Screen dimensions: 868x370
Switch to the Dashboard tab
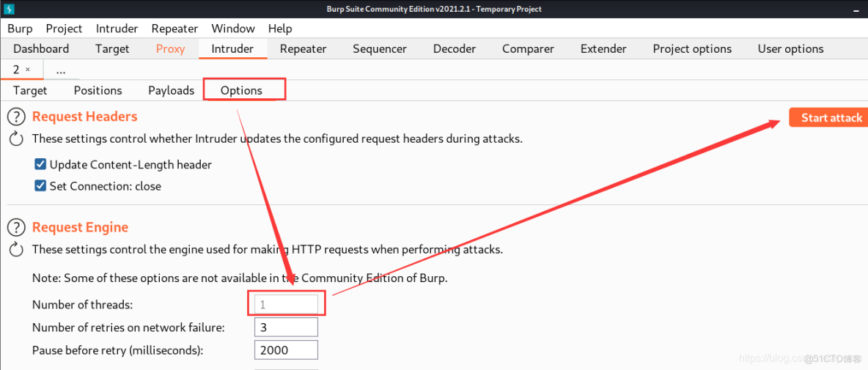[41, 48]
